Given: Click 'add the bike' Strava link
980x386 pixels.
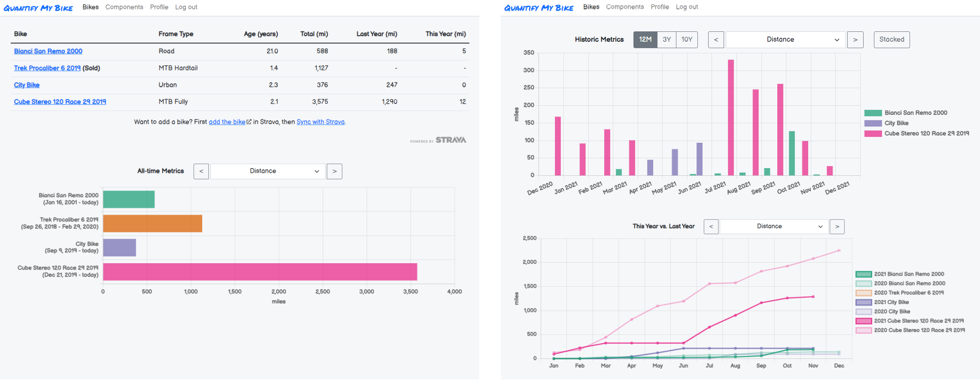Looking at the screenshot, I should [227, 122].
